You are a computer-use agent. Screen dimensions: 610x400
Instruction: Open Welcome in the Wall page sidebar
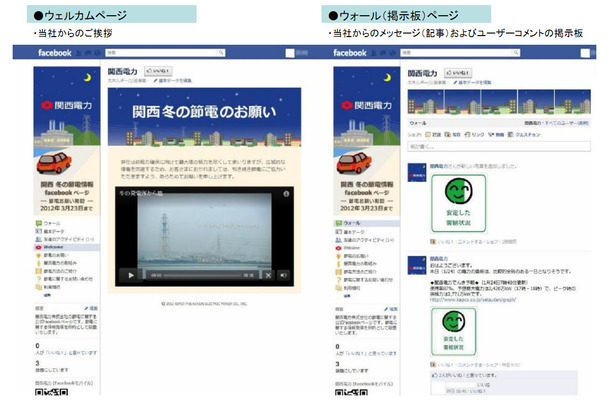[348, 248]
